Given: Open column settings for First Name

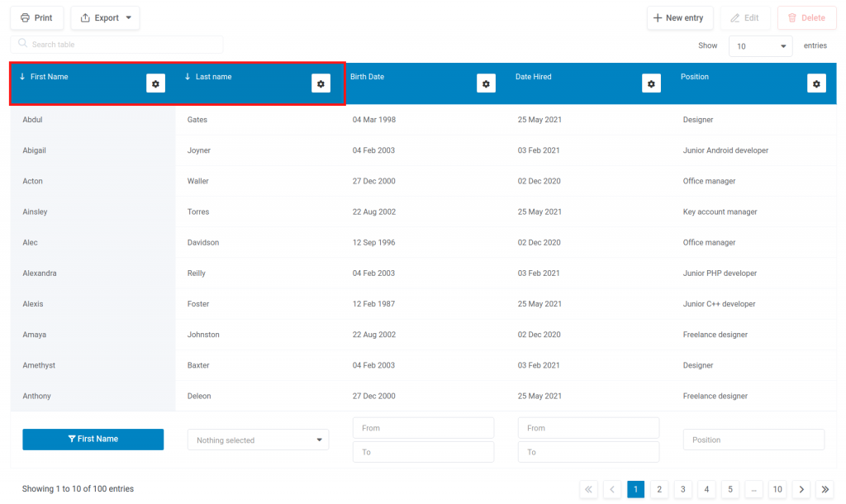Looking at the screenshot, I should point(155,83).
